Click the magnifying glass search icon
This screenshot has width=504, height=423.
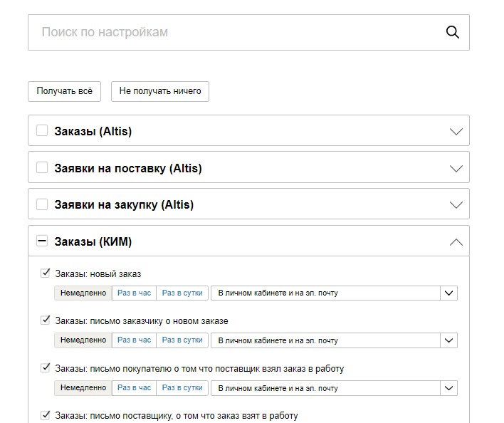click(x=452, y=32)
